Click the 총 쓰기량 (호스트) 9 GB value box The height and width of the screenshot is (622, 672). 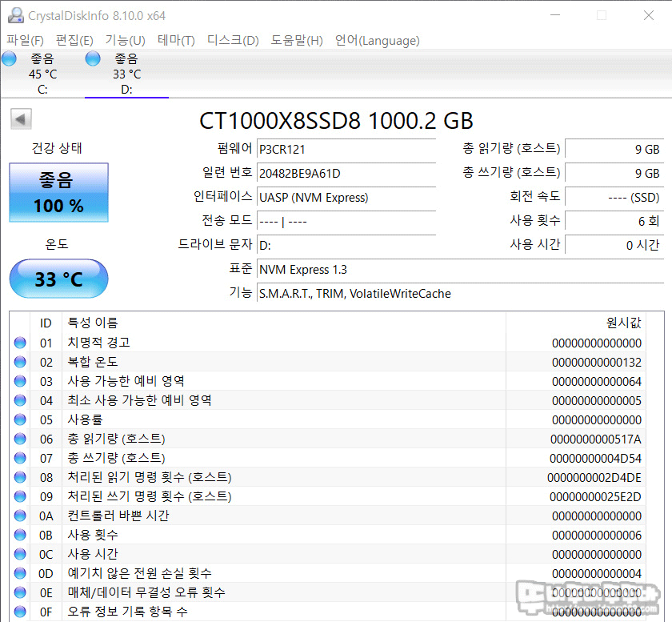[614, 173]
